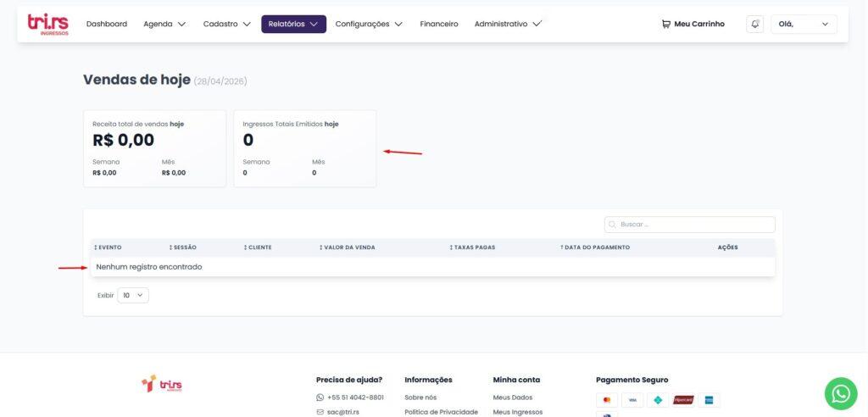Sort table by Evento column
Image resolution: width=868 pixels, height=417 pixels.
coord(108,247)
